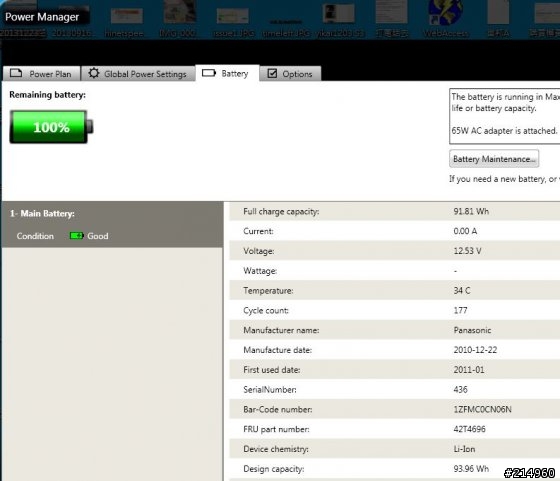Click the checkmark icon on Options tab
The height and width of the screenshot is (481, 560).
272,73
